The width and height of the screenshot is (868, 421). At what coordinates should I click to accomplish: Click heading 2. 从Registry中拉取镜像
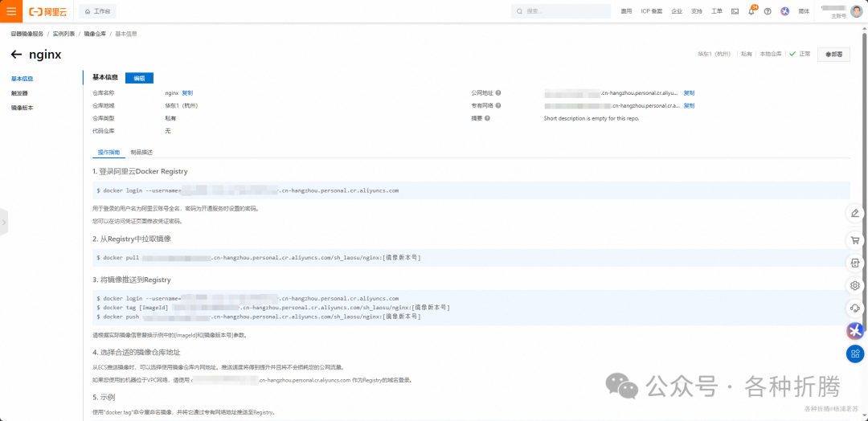tap(132, 239)
